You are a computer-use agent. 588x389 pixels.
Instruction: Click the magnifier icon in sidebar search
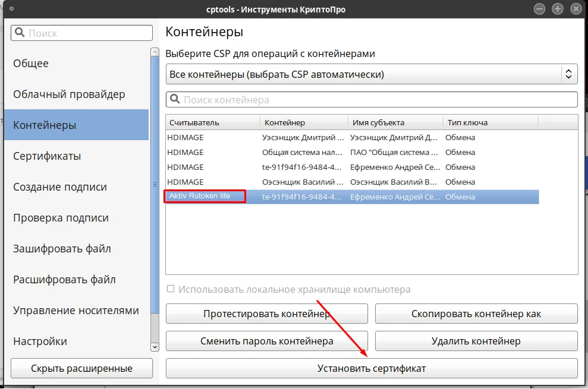(x=20, y=33)
